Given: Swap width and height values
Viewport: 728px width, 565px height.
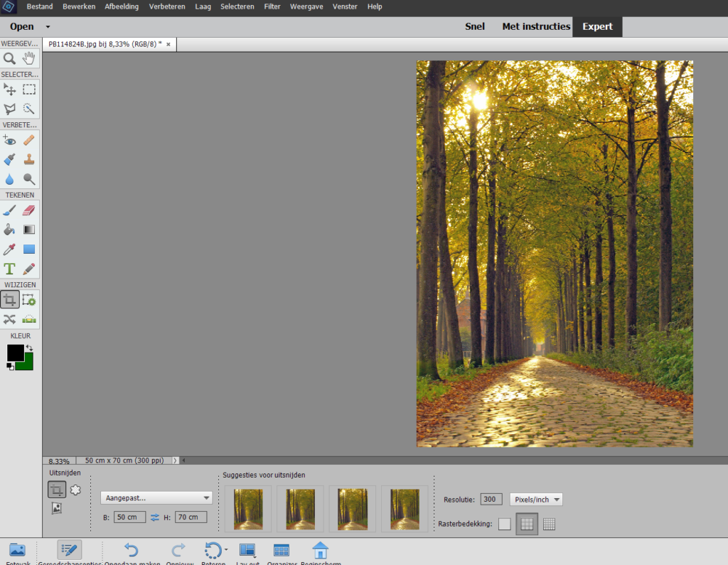Looking at the screenshot, I should coord(155,517).
